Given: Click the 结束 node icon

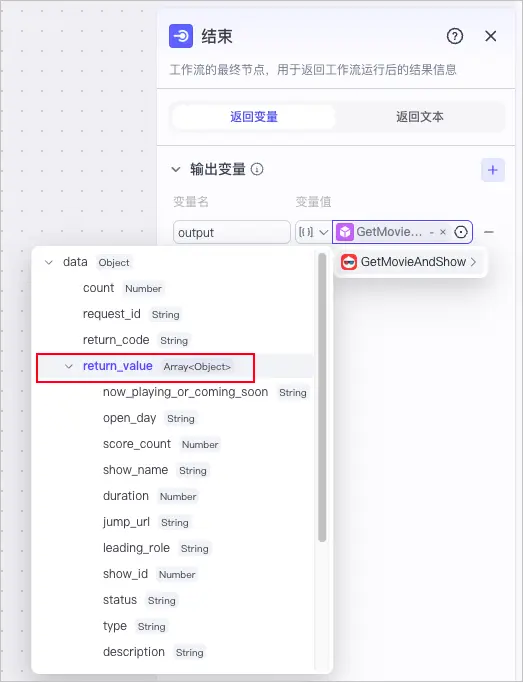Looking at the screenshot, I should tap(181, 36).
